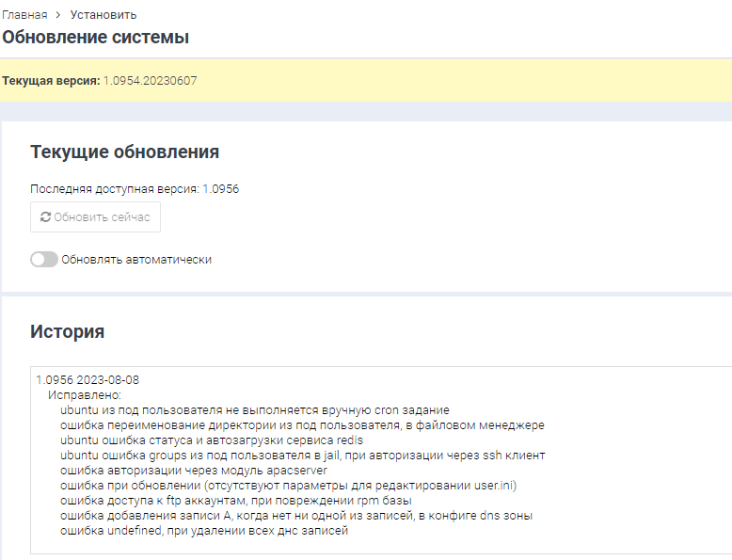Click the 'История' section heading
732x560 pixels.
(x=67, y=331)
